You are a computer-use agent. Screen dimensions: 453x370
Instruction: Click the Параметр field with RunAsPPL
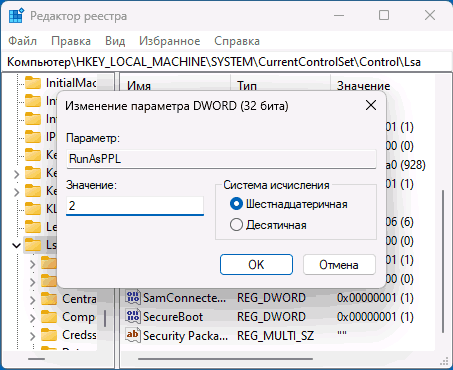(x=221, y=159)
